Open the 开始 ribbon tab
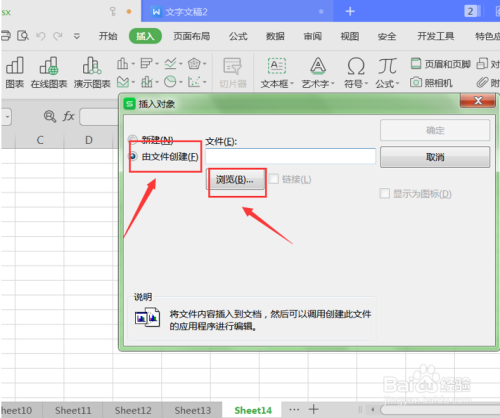The width and height of the screenshot is (500, 418). pyautogui.click(x=108, y=36)
